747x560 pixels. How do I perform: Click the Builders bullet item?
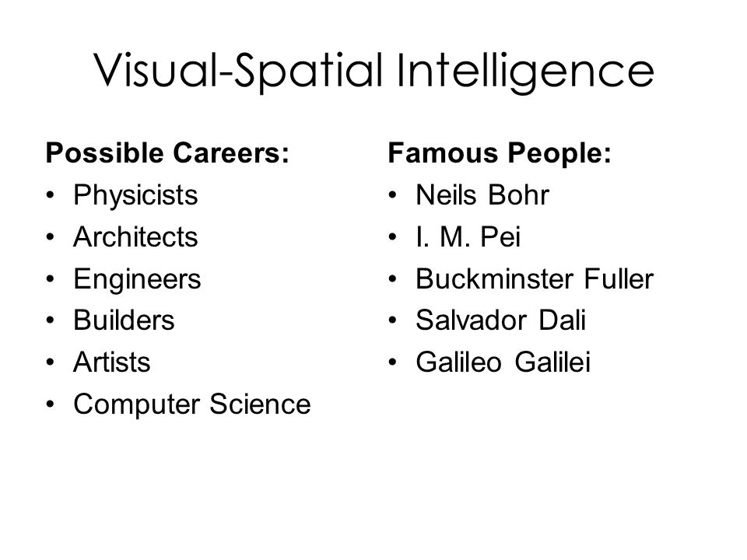coord(124,320)
